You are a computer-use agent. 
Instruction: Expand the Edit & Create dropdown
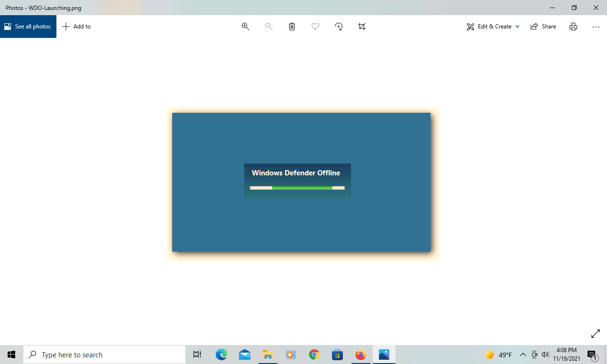(x=493, y=27)
